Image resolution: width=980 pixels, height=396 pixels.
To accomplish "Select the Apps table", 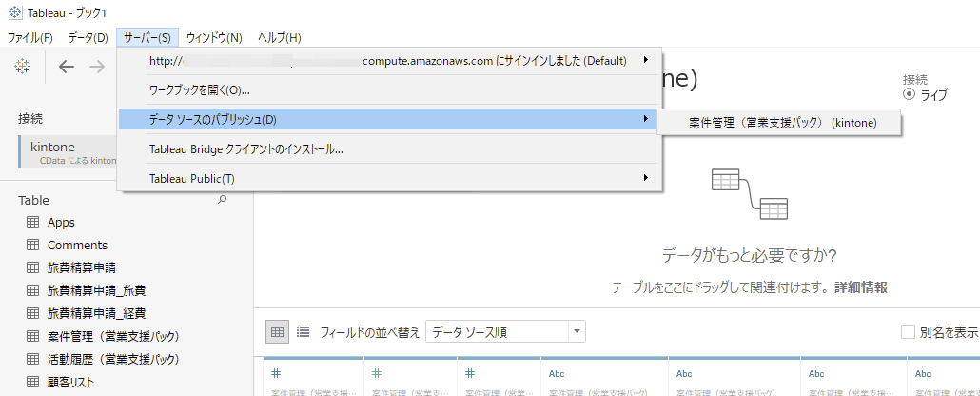I will point(61,222).
